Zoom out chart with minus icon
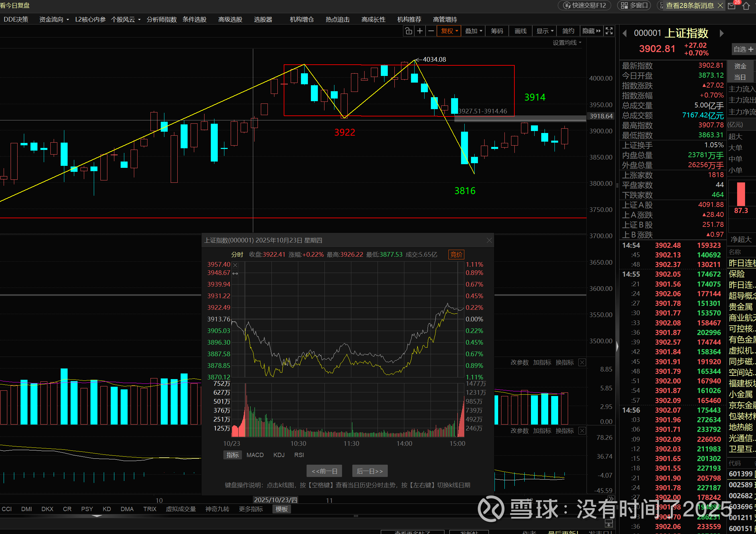756x534 pixels. [431, 31]
